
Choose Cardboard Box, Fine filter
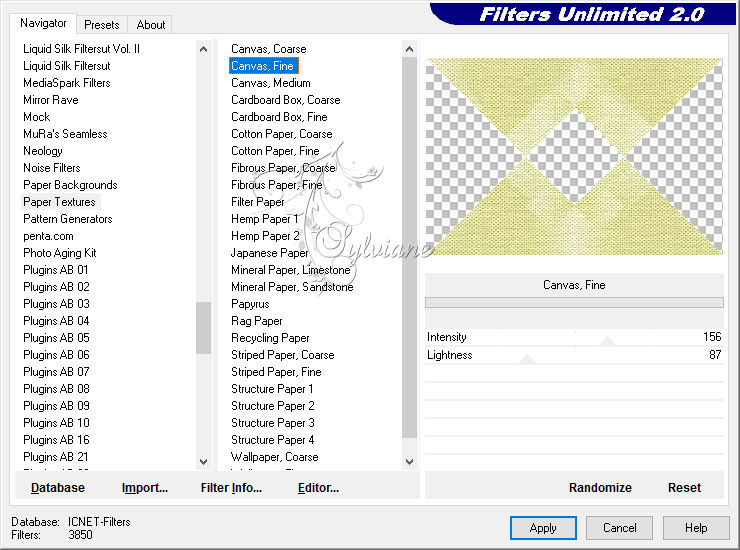coord(279,117)
